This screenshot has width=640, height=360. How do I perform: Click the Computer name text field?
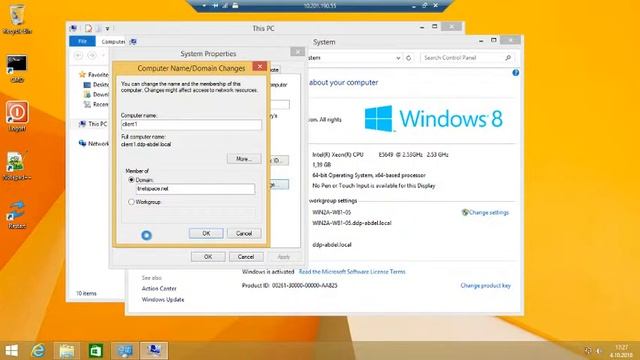click(x=191, y=124)
